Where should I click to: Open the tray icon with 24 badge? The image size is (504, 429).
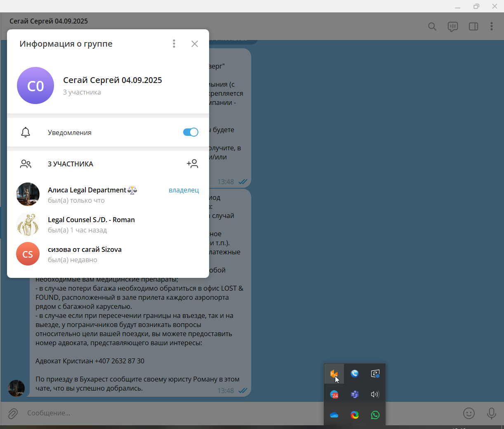[x=334, y=394]
